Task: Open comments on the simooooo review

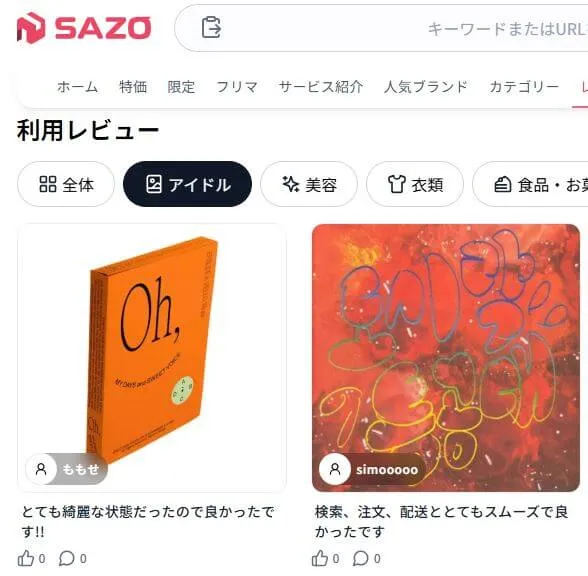Action: (x=360, y=558)
